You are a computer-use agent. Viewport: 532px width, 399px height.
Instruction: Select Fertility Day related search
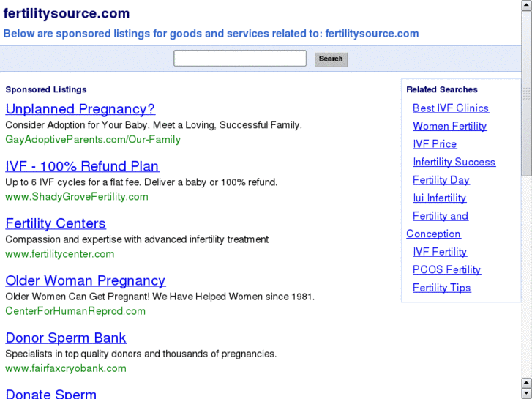tap(441, 180)
